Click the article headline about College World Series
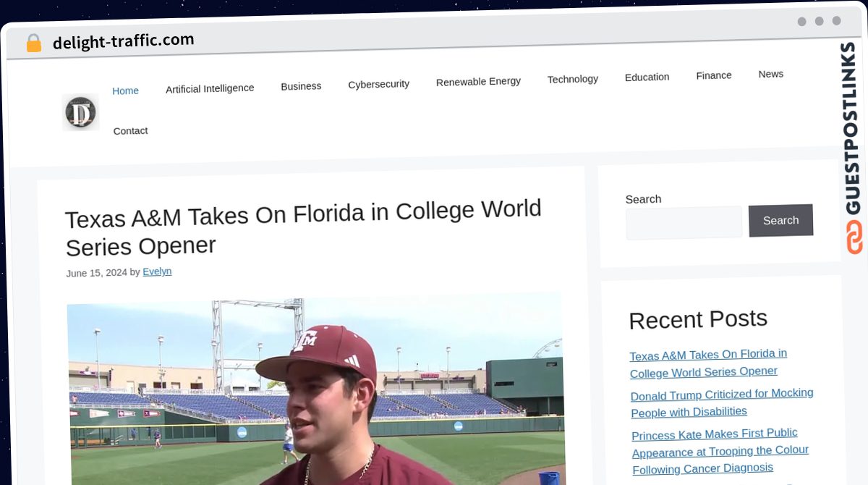 pyautogui.click(x=303, y=227)
